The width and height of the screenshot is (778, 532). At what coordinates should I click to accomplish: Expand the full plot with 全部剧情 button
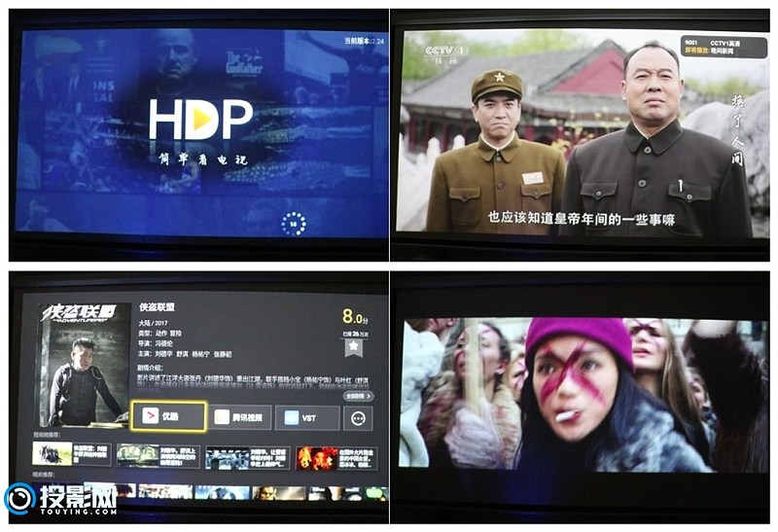(x=358, y=396)
